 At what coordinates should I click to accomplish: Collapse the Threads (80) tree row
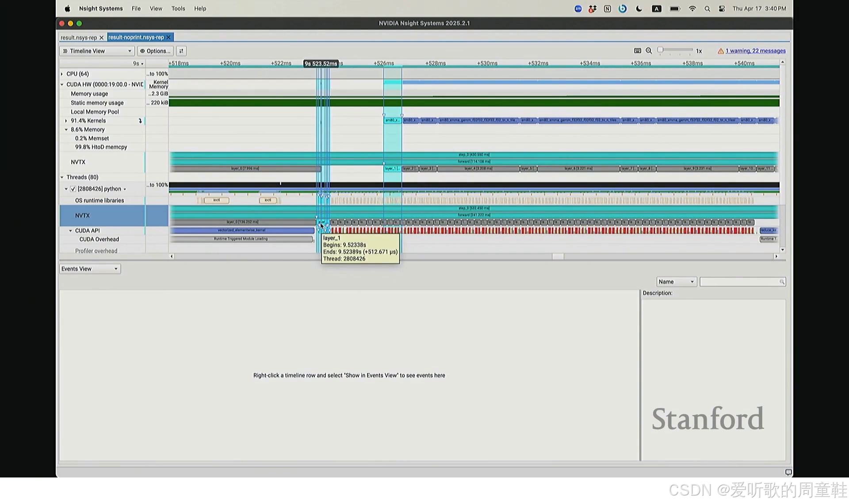62,177
